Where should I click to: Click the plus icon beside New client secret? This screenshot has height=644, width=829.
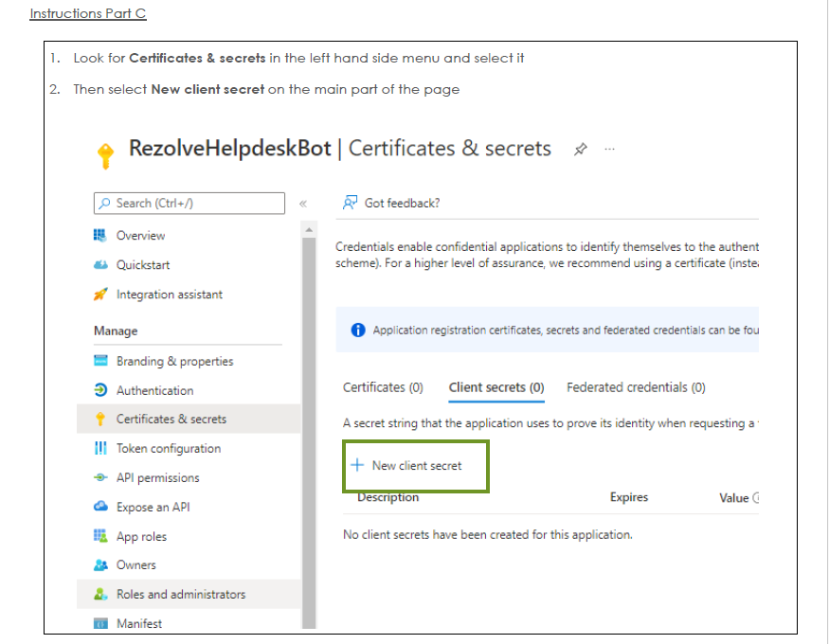(357, 465)
